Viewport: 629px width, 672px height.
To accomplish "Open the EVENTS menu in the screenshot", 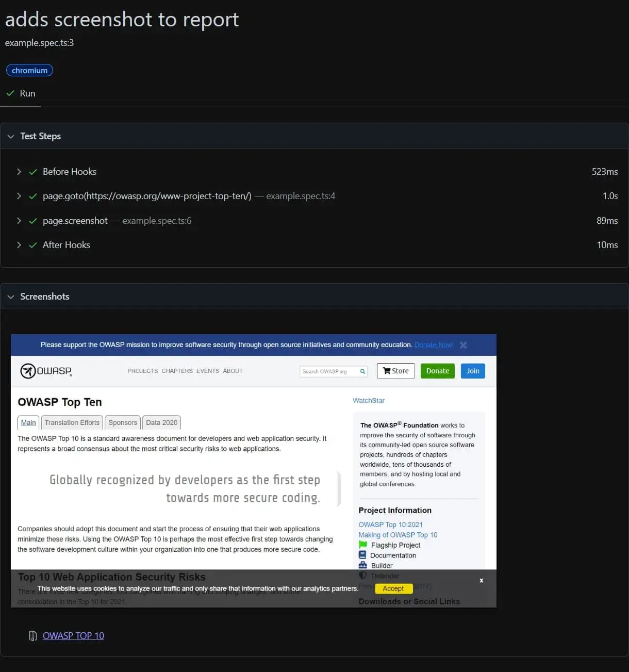I will pyautogui.click(x=208, y=371).
